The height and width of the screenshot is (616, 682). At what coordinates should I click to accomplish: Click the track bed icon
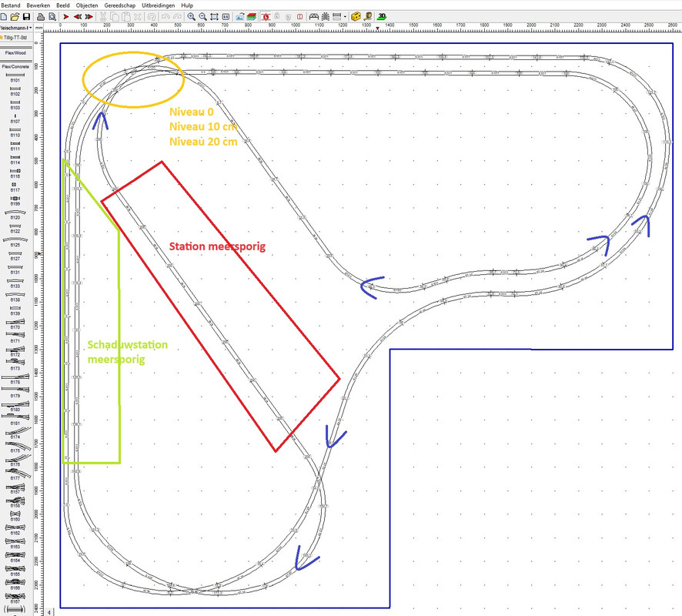tap(326, 17)
